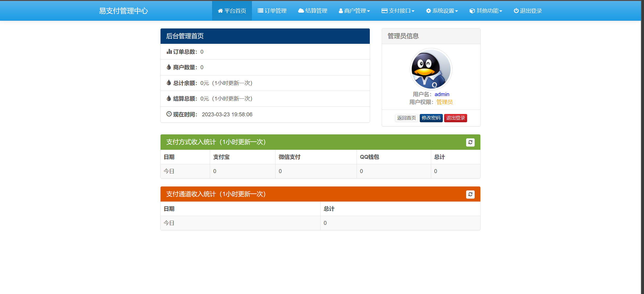Click the cloud icon for 结算管理
Image resolution: width=644 pixels, height=294 pixels.
[x=301, y=11]
